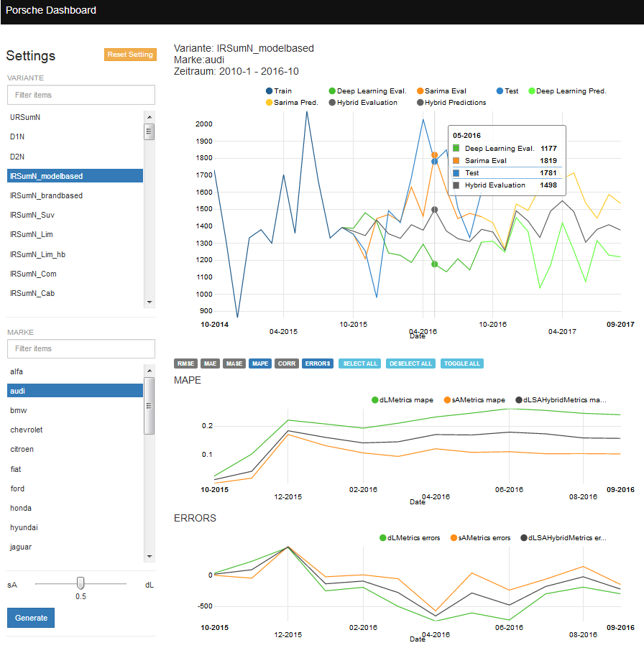This screenshot has width=644, height=653.
Task: Toggle Deep Learning Eval. legend entry
Action: coord(367,91)
